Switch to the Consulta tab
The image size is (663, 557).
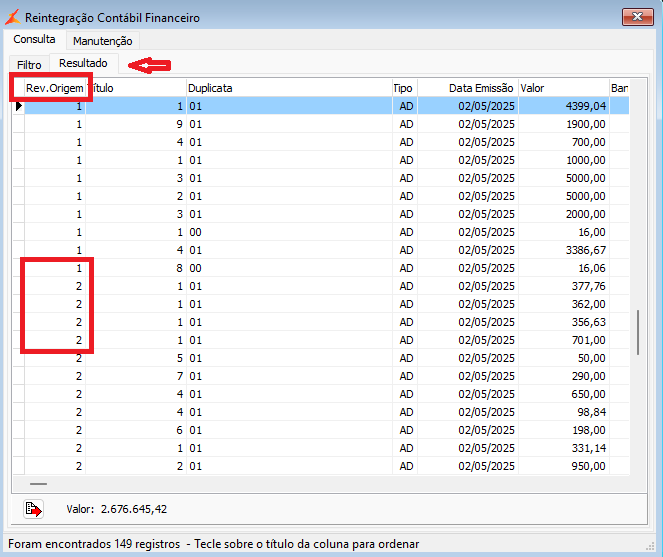pos(34,39)
